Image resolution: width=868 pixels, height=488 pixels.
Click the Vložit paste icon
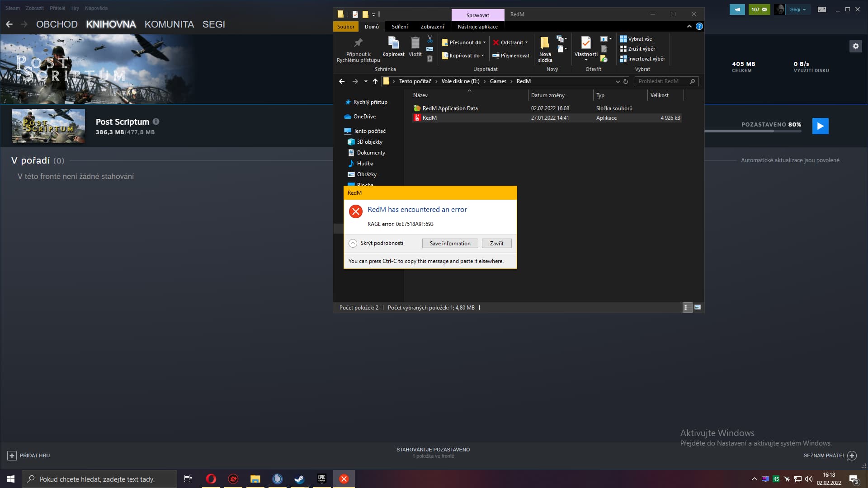pos(415,42)
